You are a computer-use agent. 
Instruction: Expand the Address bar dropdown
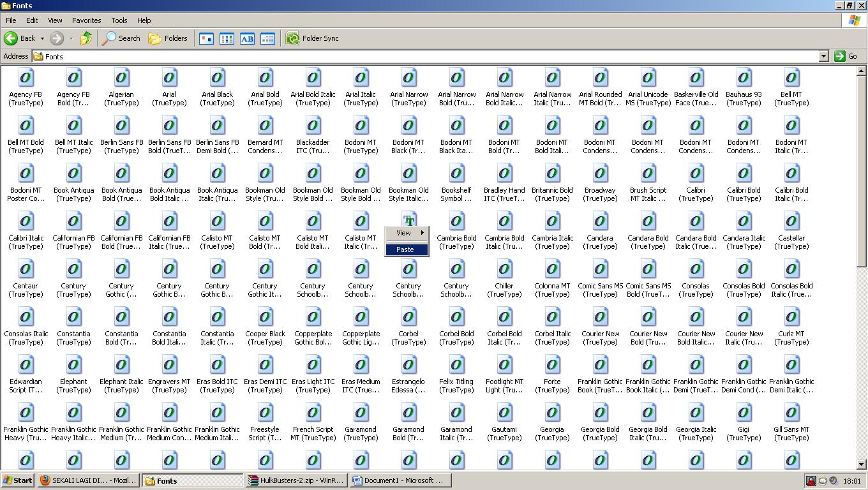point(823,56)
